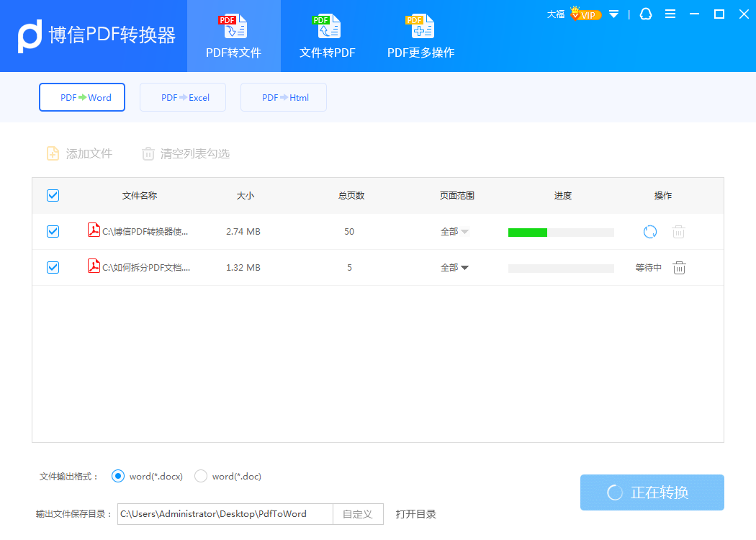Open the hamburger menu icon
Screen dimensions: 756x540
pos(670,14)
